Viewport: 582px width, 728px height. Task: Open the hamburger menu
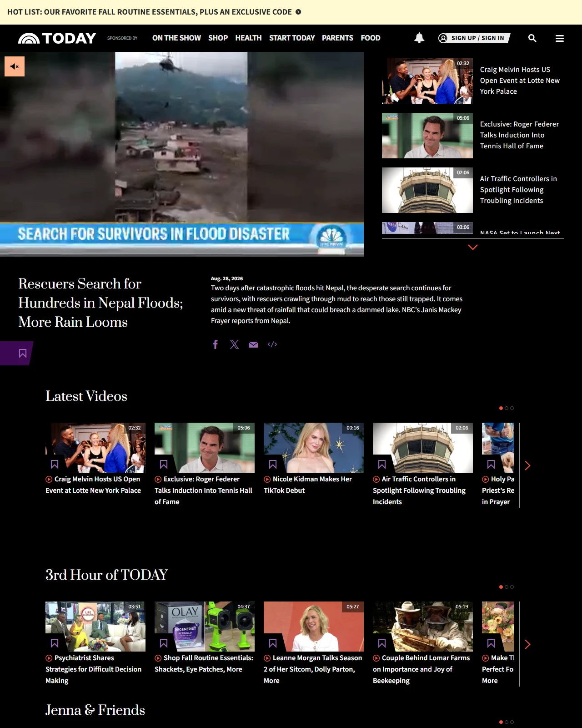pos(560,39)
